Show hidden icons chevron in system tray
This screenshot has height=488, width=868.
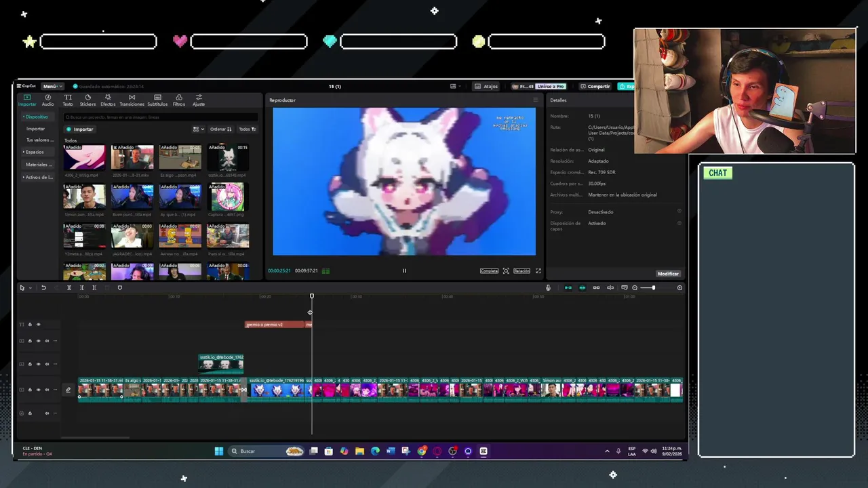tap(607, 451)
